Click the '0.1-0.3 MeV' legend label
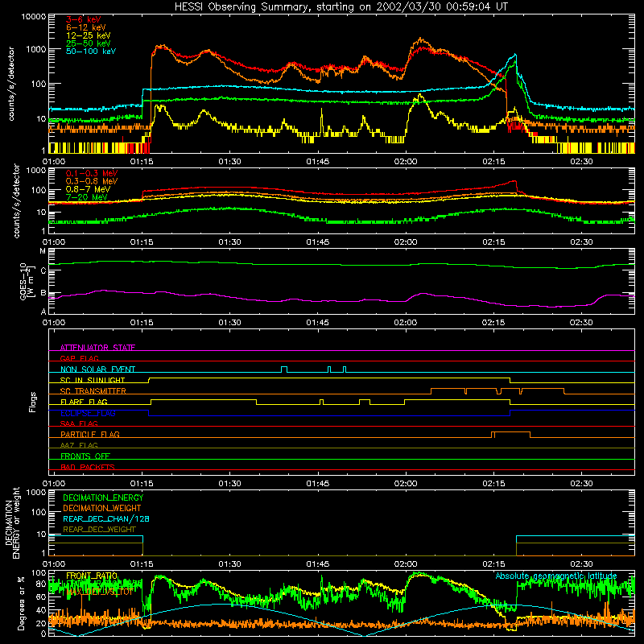This screenshot has height=644, width=644. tap(92, 173)
